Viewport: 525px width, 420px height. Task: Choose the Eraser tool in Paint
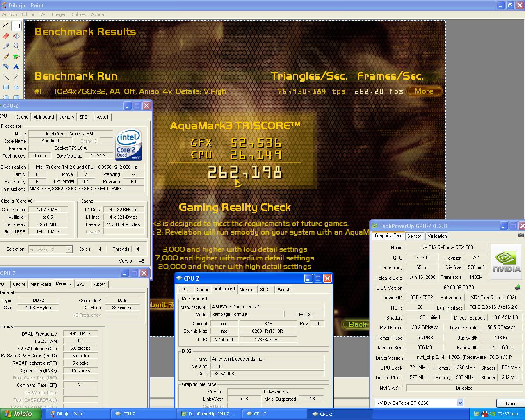tap(6, 36)
